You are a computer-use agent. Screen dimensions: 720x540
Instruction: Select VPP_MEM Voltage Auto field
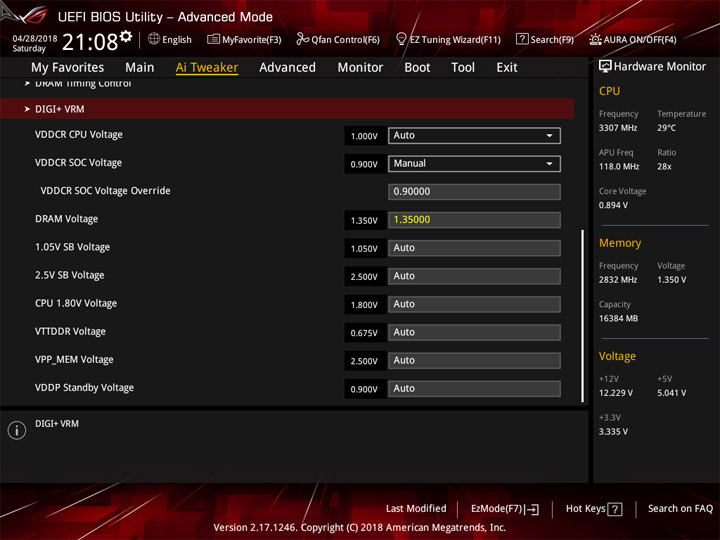tap(474, 360)
